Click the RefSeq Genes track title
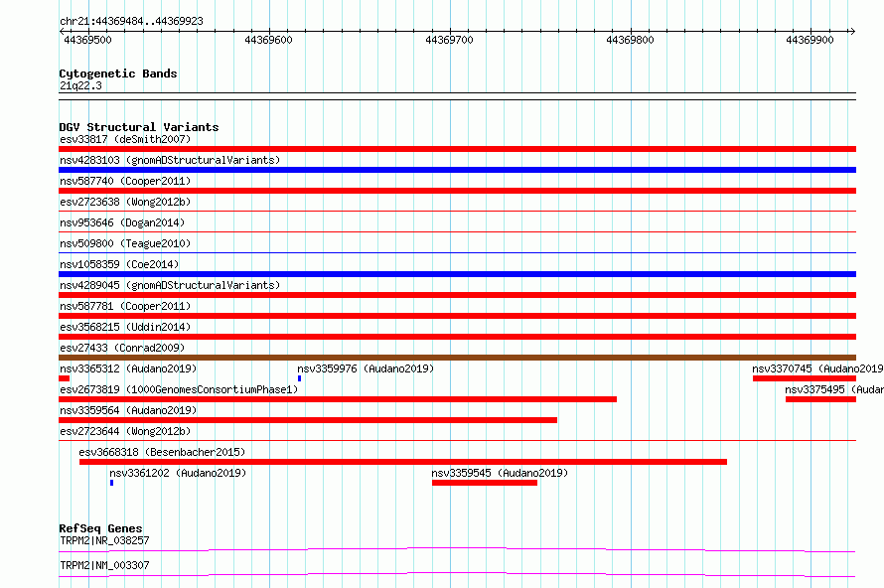The height and width of the screenshot is (588, 884). [100, 528]
